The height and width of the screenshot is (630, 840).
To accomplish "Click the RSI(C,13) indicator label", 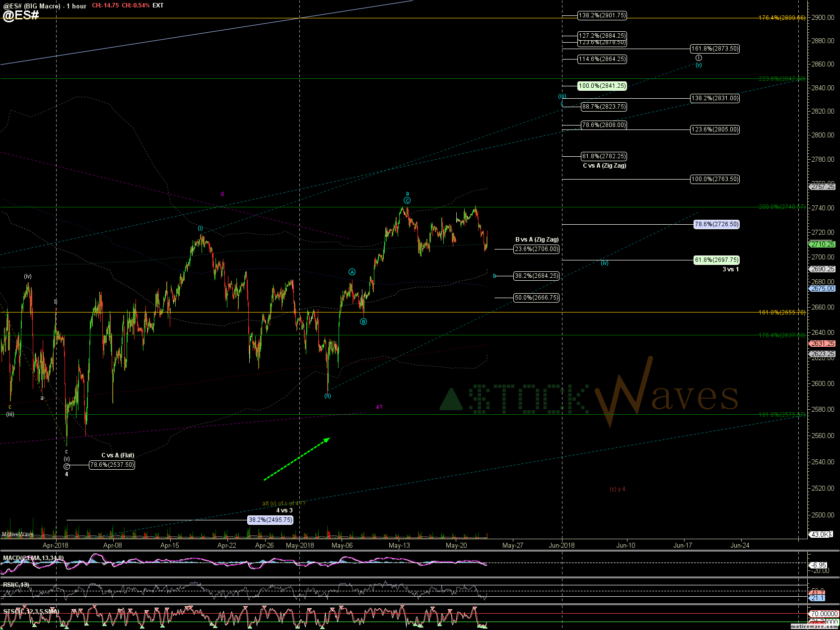I will [16, 585].
